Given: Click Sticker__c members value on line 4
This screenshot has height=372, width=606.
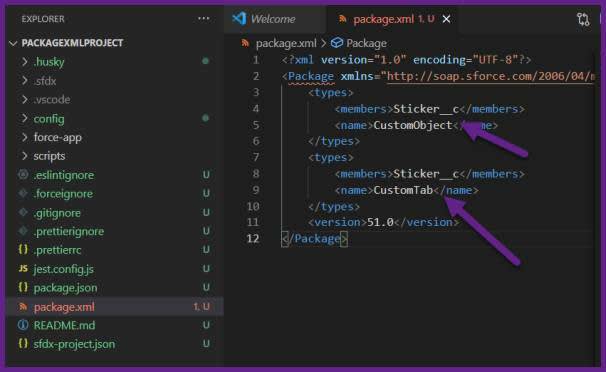Looking at the screenshot, I should 426,109.
